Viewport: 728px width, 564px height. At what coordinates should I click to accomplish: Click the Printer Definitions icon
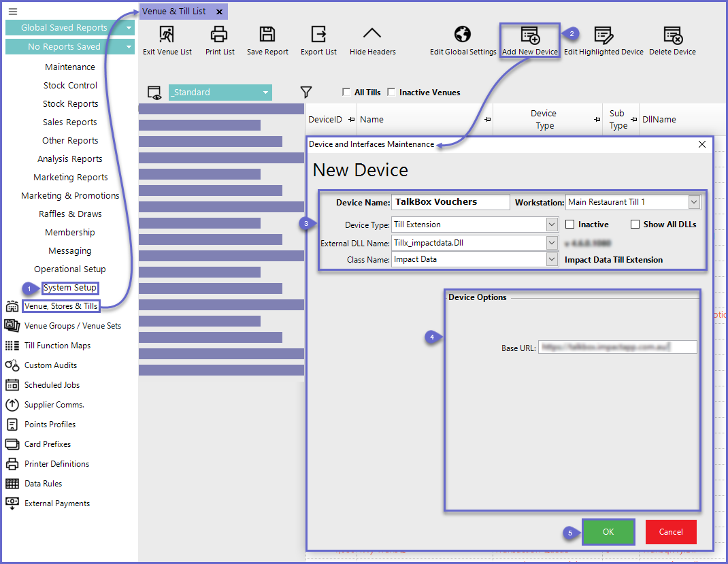[x=12, y=464]
